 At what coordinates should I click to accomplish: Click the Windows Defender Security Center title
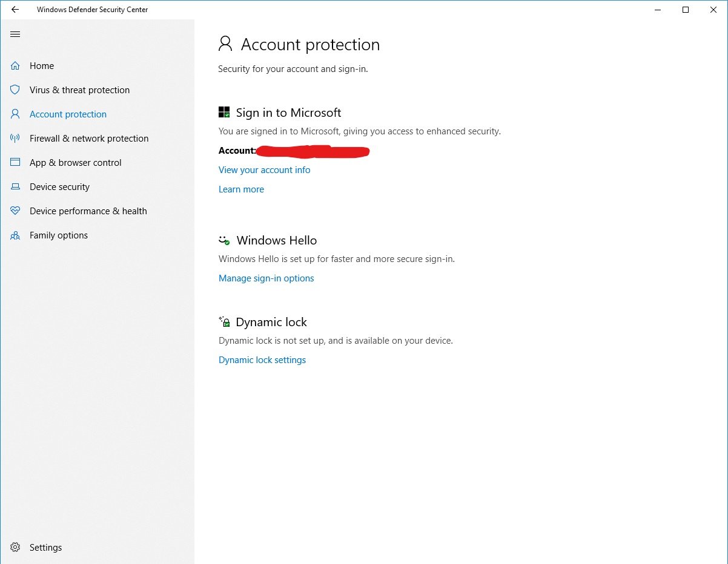coord(92,10)
